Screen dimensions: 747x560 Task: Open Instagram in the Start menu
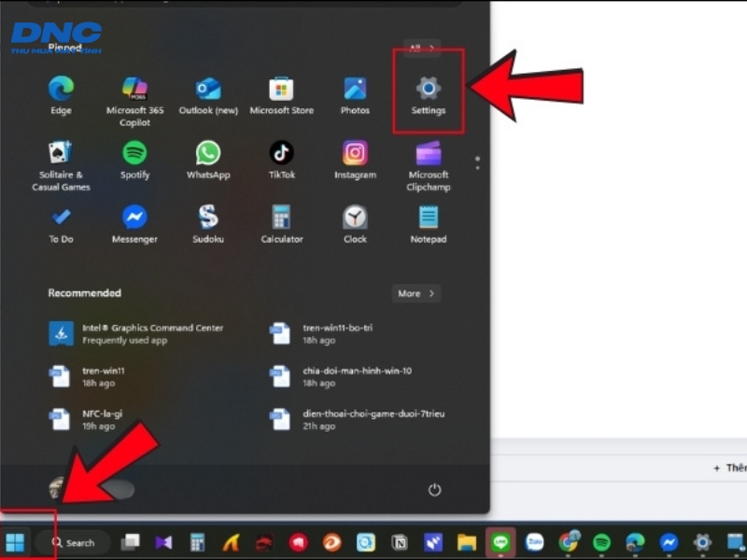coord(355,160)
